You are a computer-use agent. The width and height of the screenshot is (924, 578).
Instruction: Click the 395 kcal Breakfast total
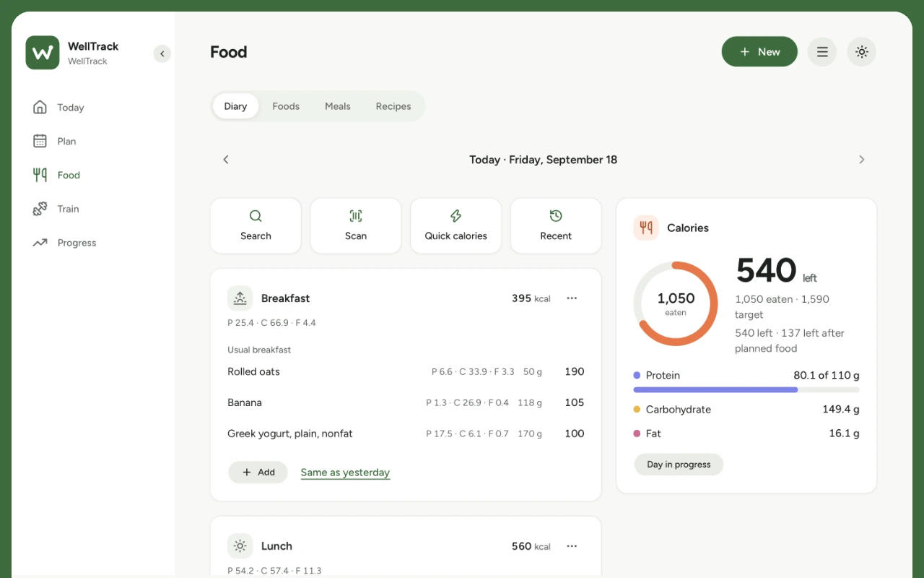[531, 298]
